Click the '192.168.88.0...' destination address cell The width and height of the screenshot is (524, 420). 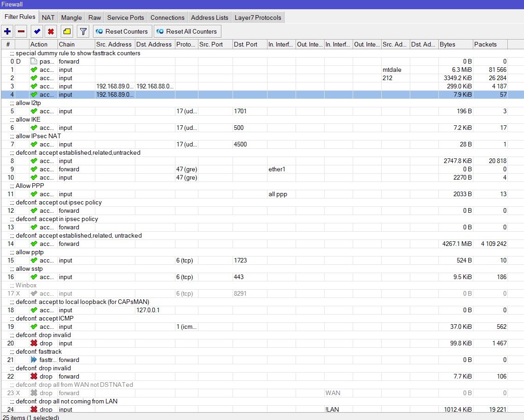pos(155,86)
